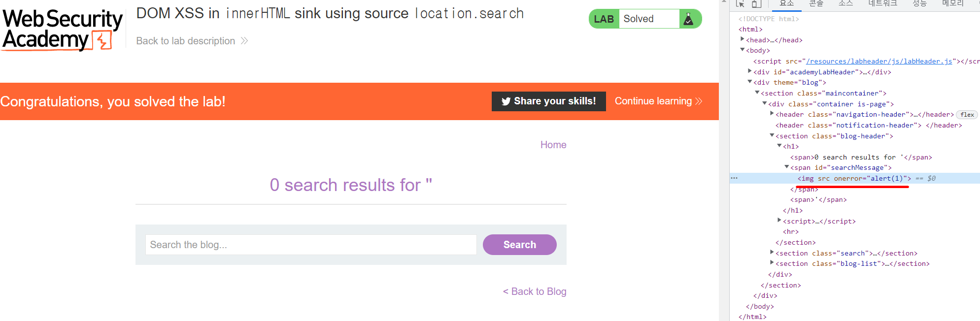
Task: Switch to the 콘솔 (Console) tab
Action: (816, 3)
